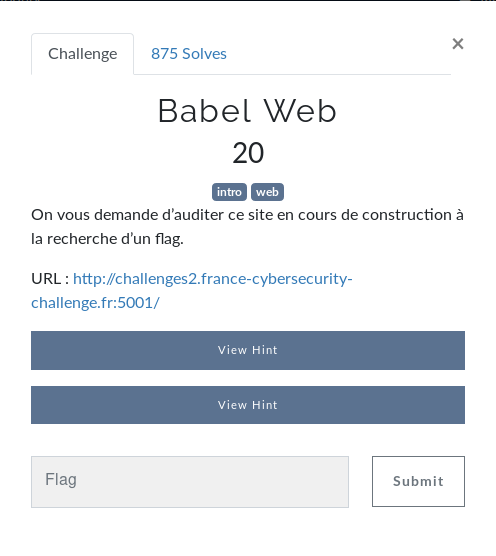This screenshot has width=496, height=556.
Task: Click the word 'Solves' in the tab
Action: click(x=204, y=54)
